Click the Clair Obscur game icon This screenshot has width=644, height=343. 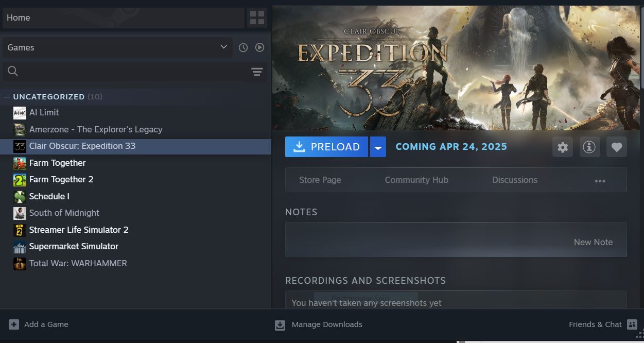pos(20,146)
